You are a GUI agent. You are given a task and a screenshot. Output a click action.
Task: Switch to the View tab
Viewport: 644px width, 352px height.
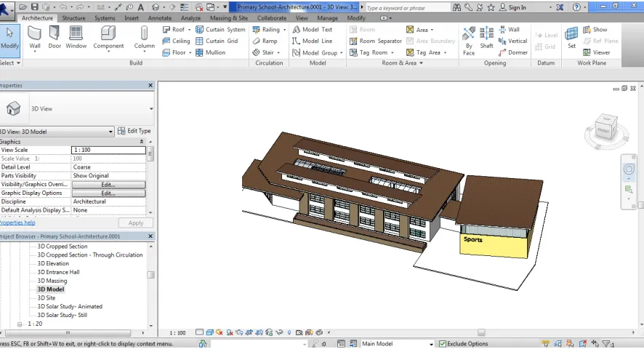click(302, 18)
